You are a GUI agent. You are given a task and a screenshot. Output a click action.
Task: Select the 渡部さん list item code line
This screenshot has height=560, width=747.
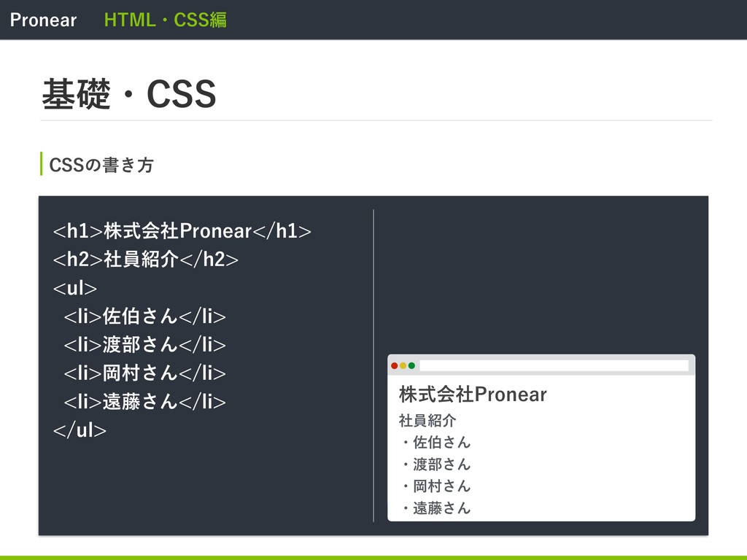[x=144, y=345]
